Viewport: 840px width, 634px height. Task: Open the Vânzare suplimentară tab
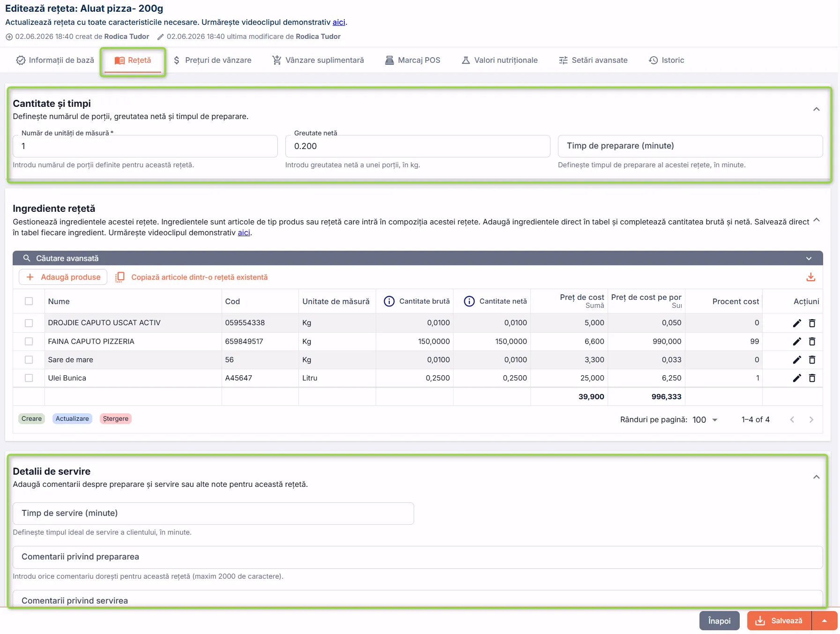[318, 60]
